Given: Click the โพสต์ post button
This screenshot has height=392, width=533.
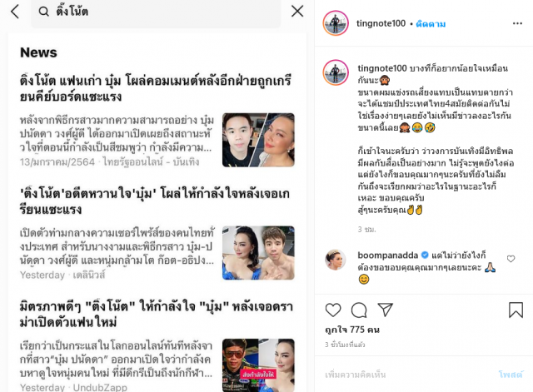Looking at the screenshot, I should click(x=511, y=375).
